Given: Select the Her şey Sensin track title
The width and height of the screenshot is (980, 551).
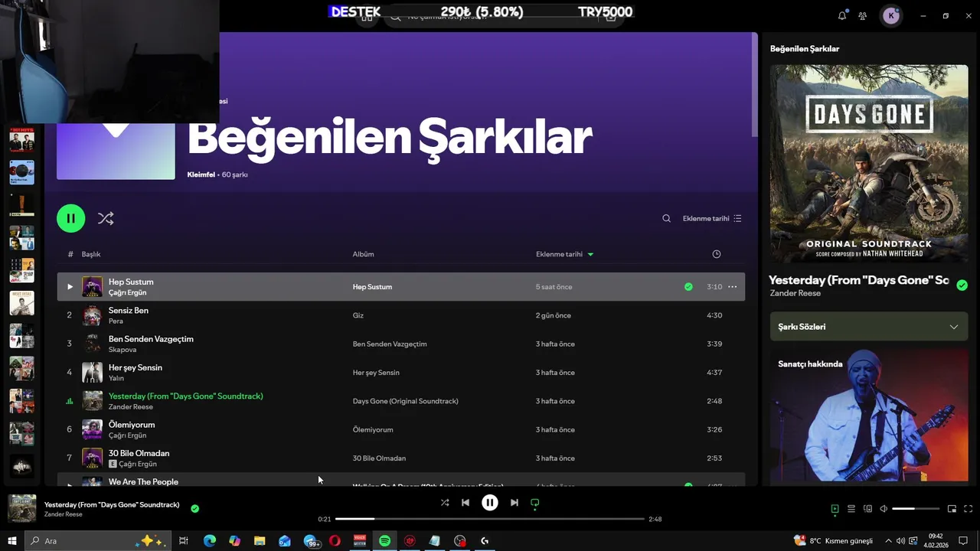Looking at the screenshot, I should [136, 367].
